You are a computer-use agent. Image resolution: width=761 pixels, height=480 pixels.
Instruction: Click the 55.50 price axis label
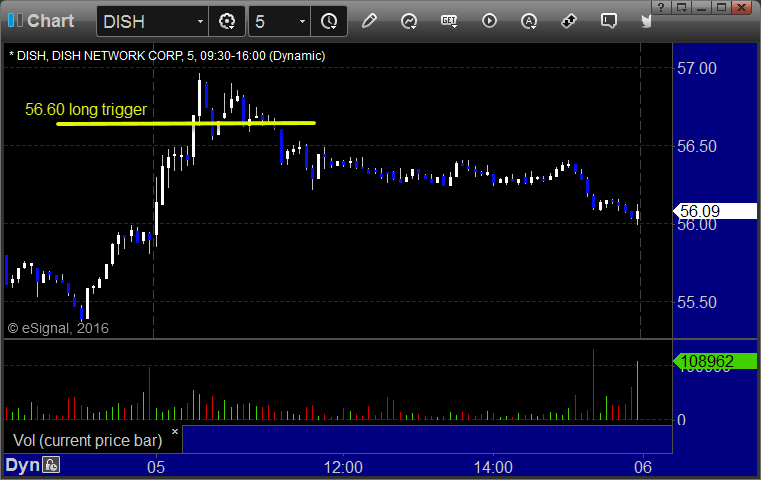tap(696, 302)
